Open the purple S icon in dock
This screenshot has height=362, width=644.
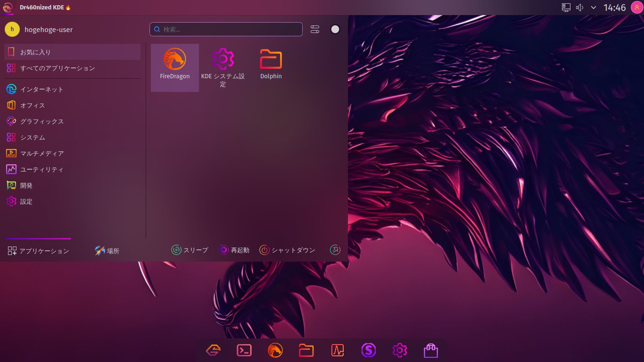[369, 350]
